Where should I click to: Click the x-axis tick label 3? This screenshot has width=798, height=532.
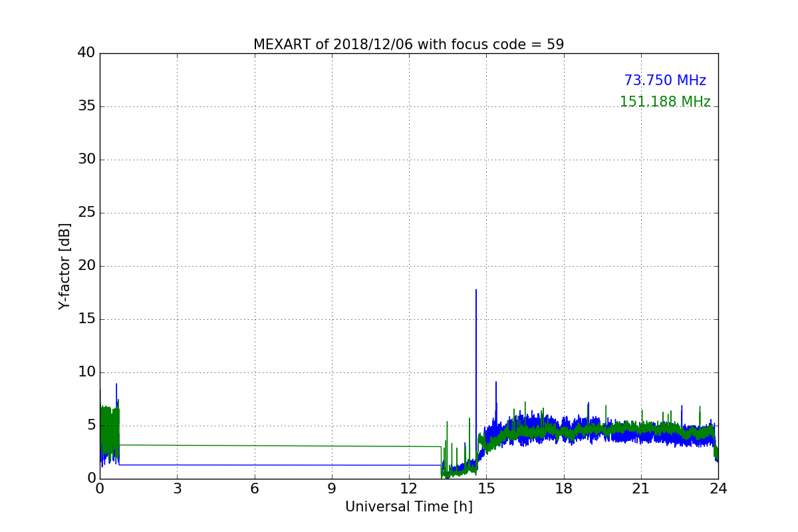point(177,489)
